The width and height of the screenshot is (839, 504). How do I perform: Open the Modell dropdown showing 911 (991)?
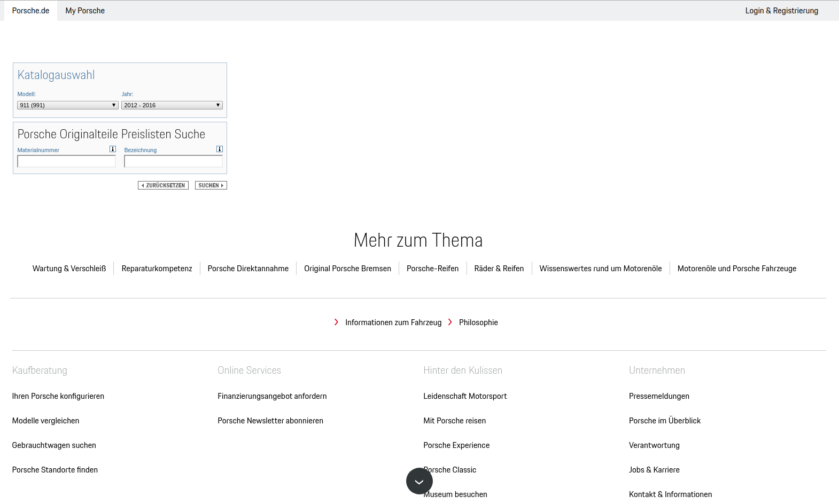(x=68, y=105)
